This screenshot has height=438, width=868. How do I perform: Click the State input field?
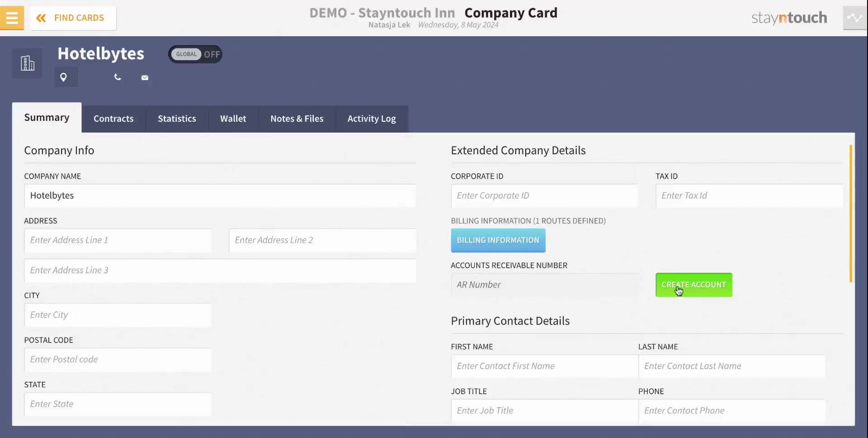click(x=118, y=405)
